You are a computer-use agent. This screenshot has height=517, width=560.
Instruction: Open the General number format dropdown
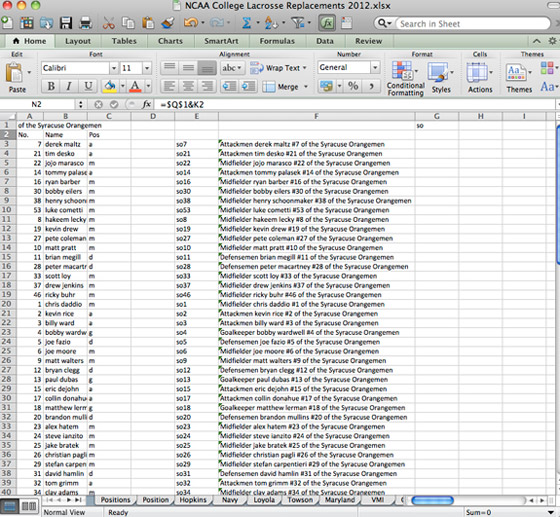pyautogui.click(x=375, y=67)
